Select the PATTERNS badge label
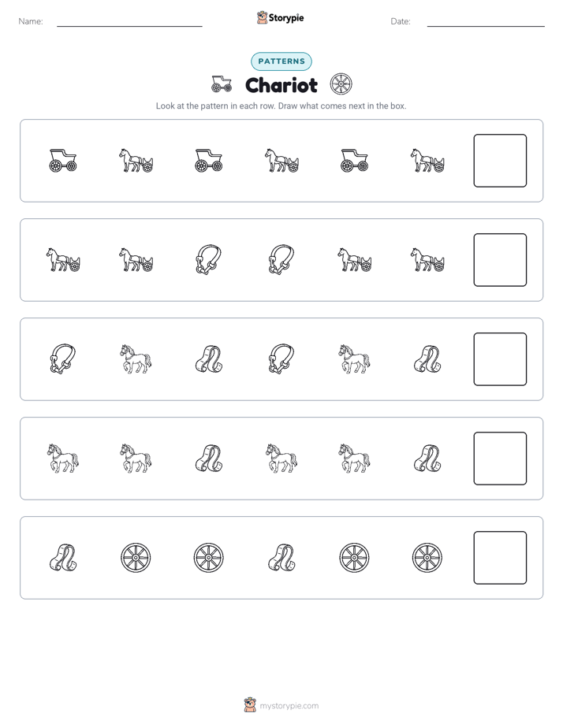 [x=281, y=61]
